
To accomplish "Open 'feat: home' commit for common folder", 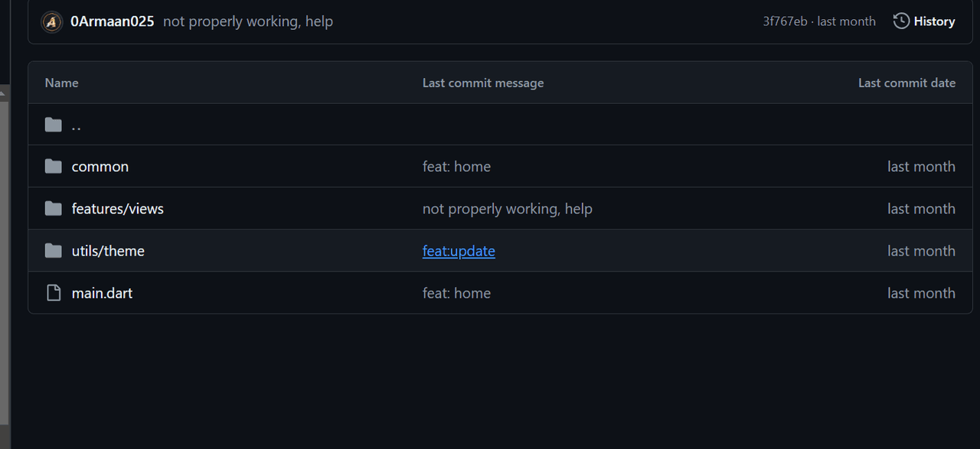I will click(456, 167).
